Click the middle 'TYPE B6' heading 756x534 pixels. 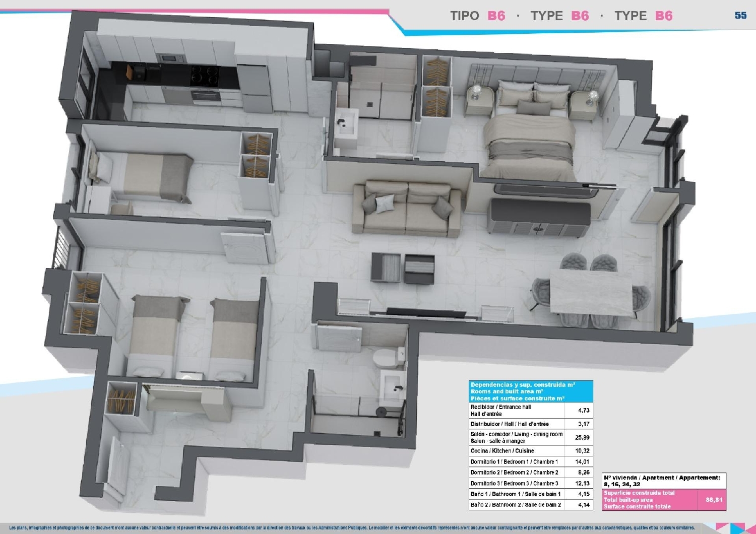tap(559, 16)
